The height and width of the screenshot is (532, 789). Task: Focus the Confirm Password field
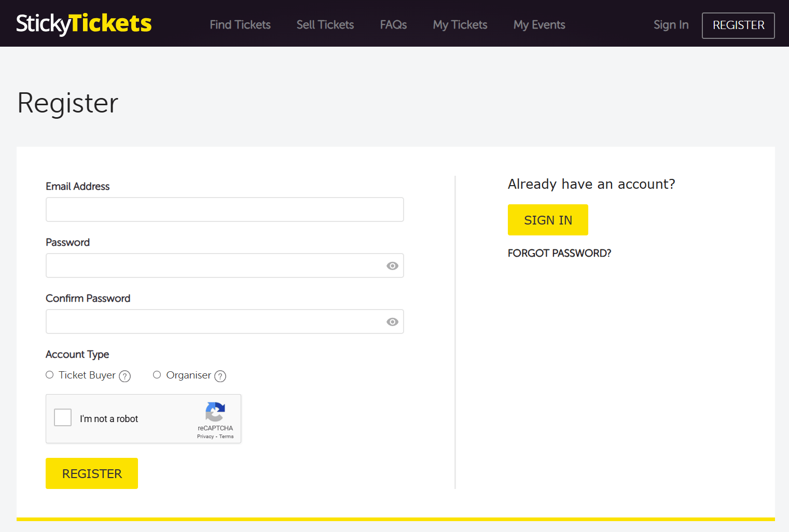point(225,321)
